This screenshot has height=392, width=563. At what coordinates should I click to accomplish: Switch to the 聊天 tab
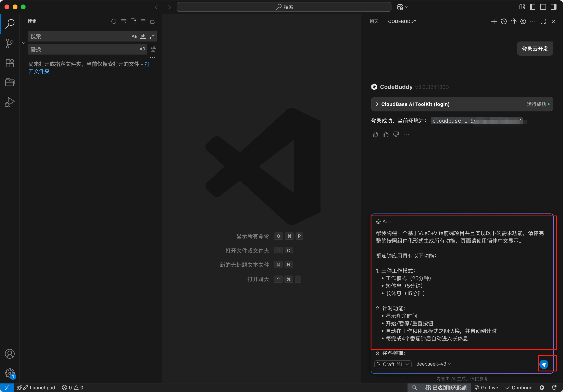pyautogui.click(x=374, y=22)
